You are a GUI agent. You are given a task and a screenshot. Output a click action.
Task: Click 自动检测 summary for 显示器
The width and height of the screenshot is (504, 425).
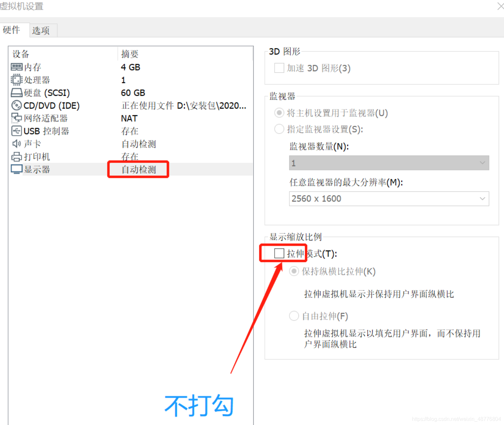click(x=139, y=170)
